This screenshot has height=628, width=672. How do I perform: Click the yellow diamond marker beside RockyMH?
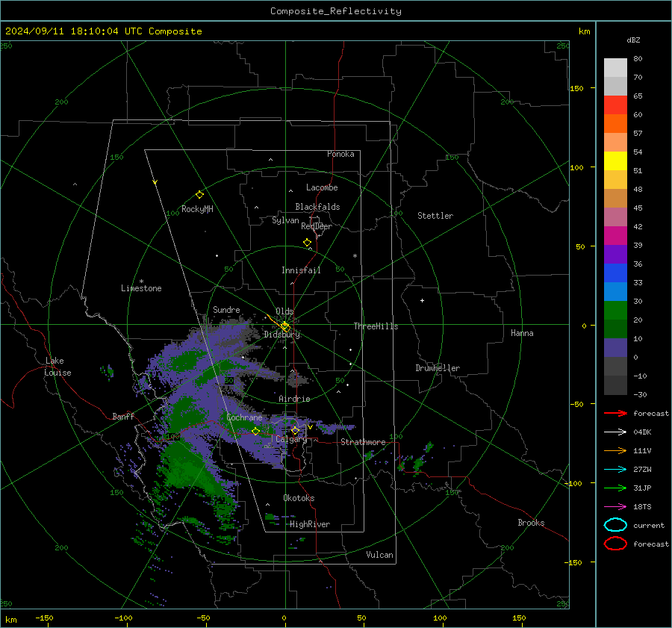pyautogui.click(x=199, y=195)
